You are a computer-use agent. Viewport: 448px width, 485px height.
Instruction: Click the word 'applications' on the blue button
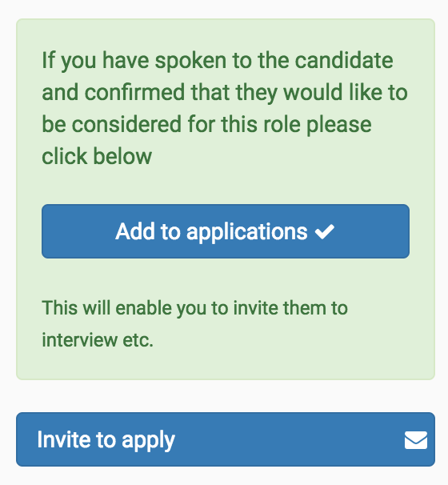(x=246, y=232)
